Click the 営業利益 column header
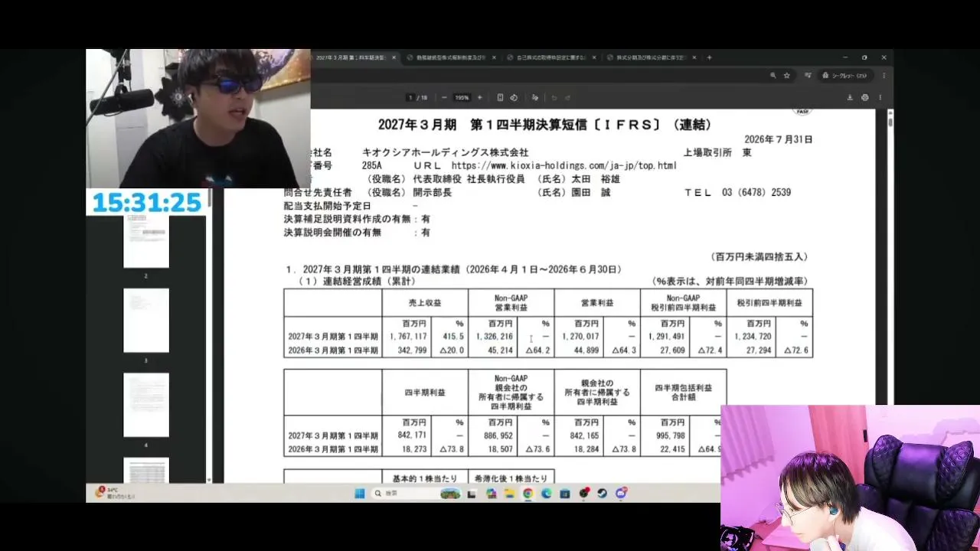980x551 pixels. [x=597, y=303]
